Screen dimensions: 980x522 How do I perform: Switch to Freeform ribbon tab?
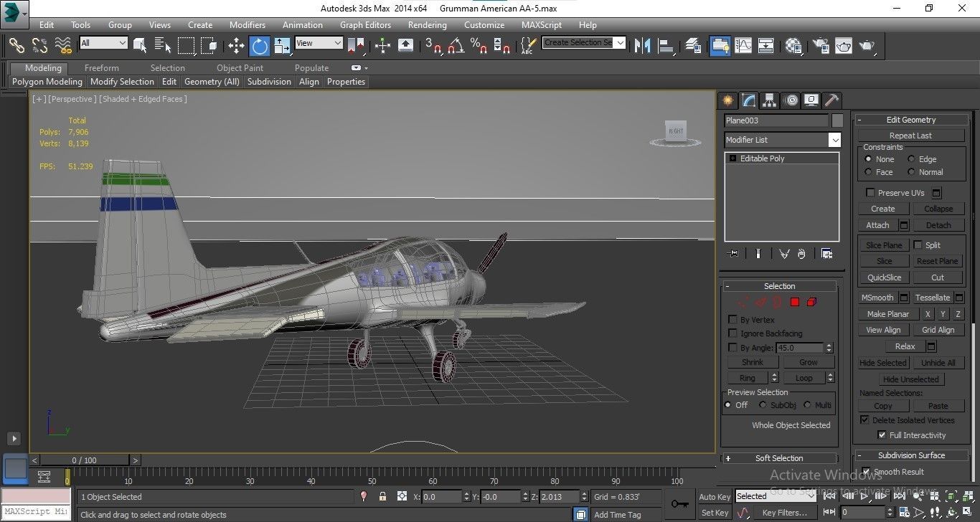point(102,68)
